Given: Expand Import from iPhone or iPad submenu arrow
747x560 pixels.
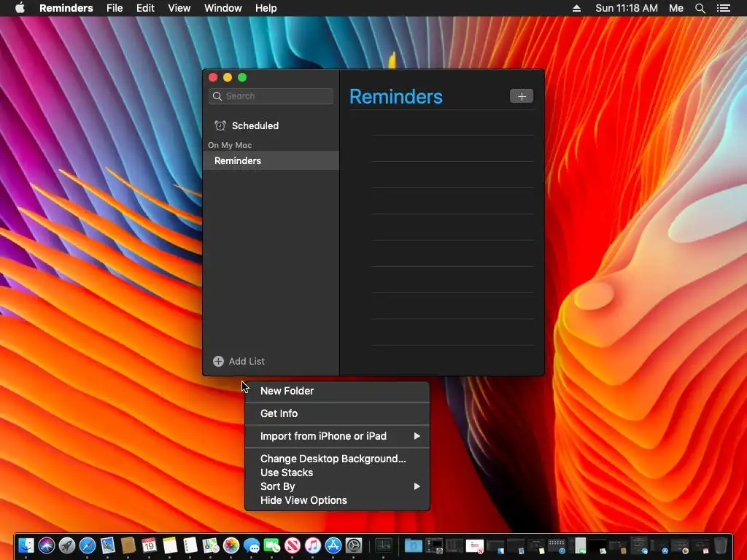Looking at the screenshot, I should click(417, 436).
